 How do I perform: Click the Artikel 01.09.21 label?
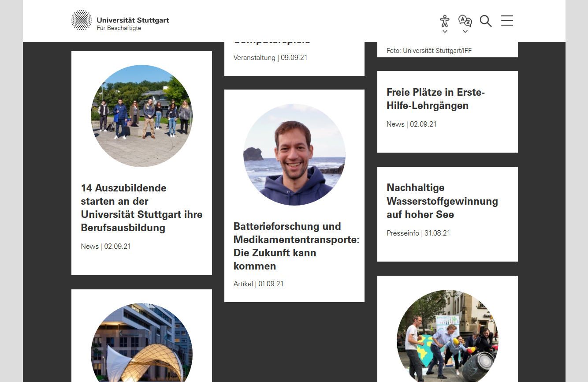point(258,284)
